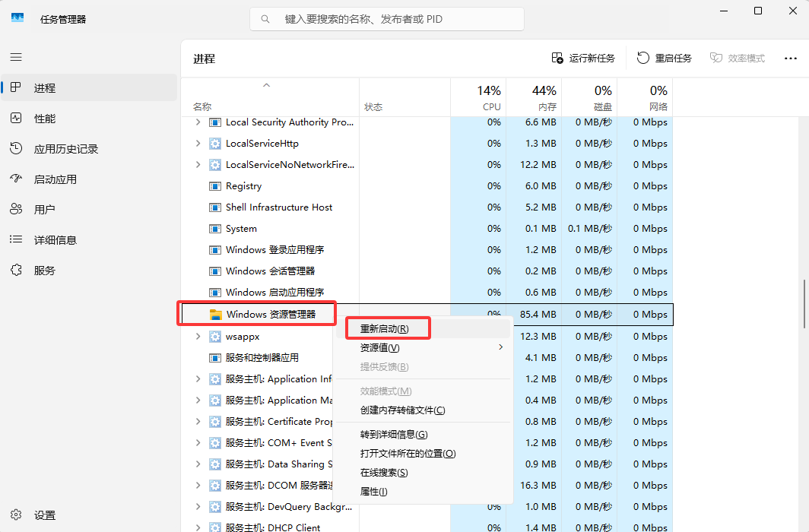The height and width of the screenshot is (532, 809).
Task: Open the 性能 performance page
Action: [x=89, y=118]
